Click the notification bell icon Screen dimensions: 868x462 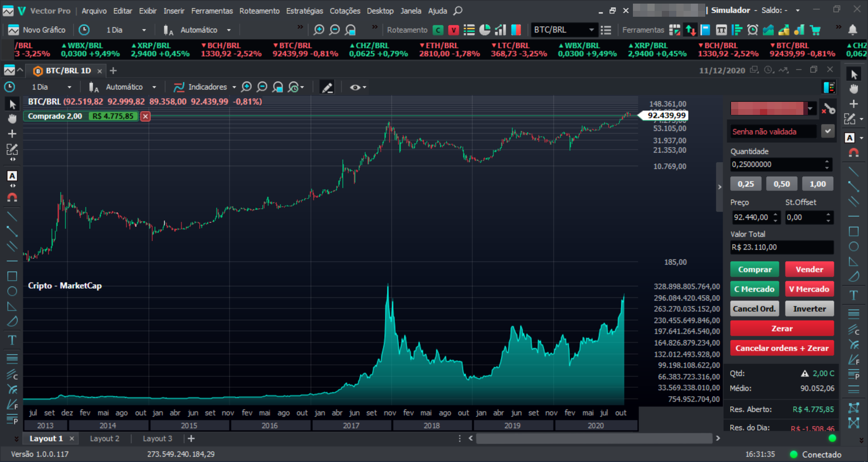[853, 30]
